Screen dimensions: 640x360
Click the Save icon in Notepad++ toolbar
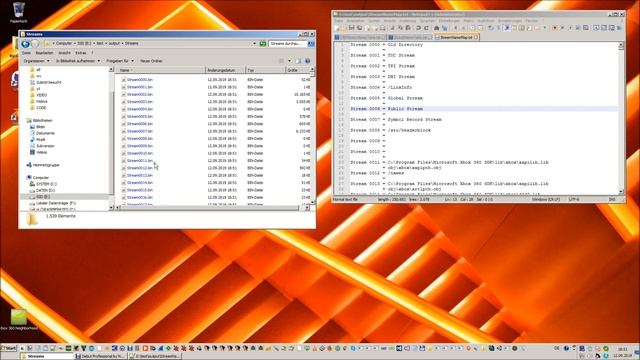(x=351, y=28)
